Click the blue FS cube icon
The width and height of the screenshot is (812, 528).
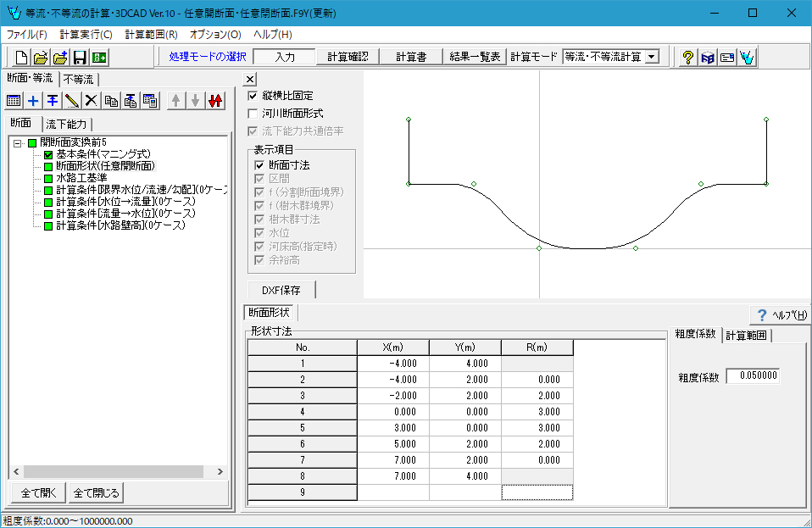708,58
